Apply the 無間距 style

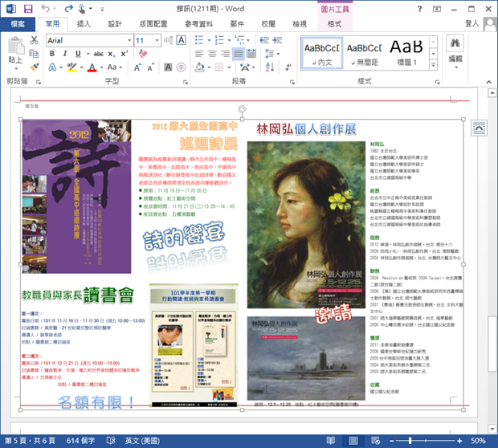365,53
